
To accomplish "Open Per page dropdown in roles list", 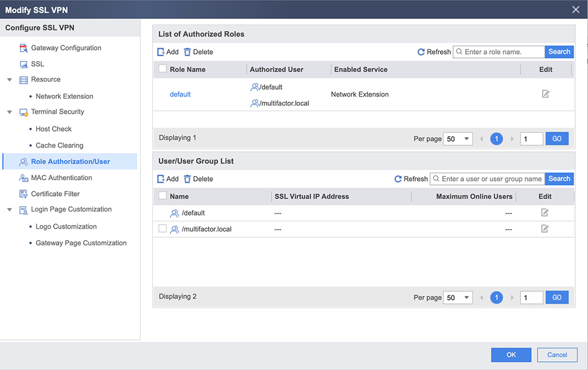I will tap(458, 139).
